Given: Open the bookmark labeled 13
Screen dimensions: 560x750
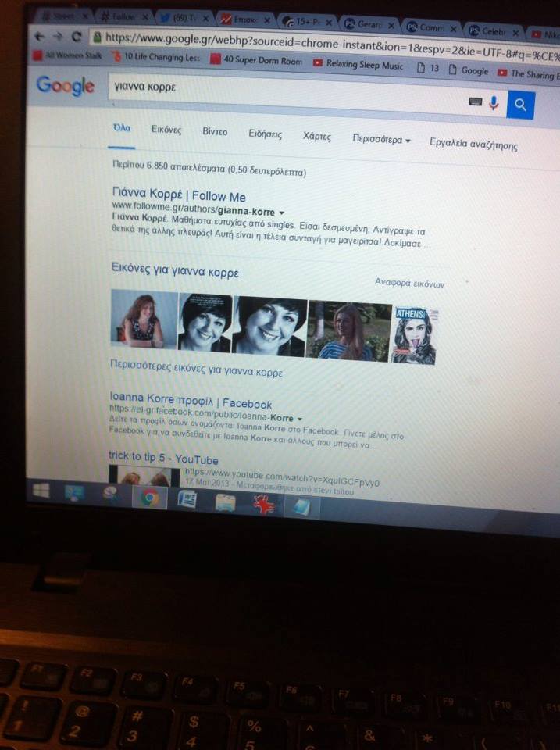Looking at the screenshot, I should click(x=427, y=68).
